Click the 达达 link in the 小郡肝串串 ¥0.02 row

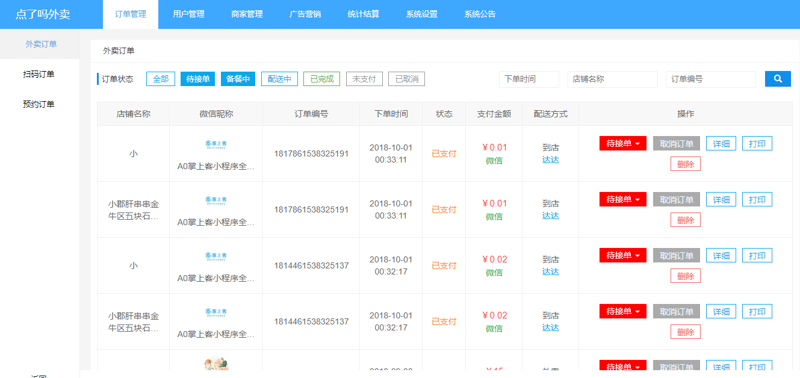point(551,328)
